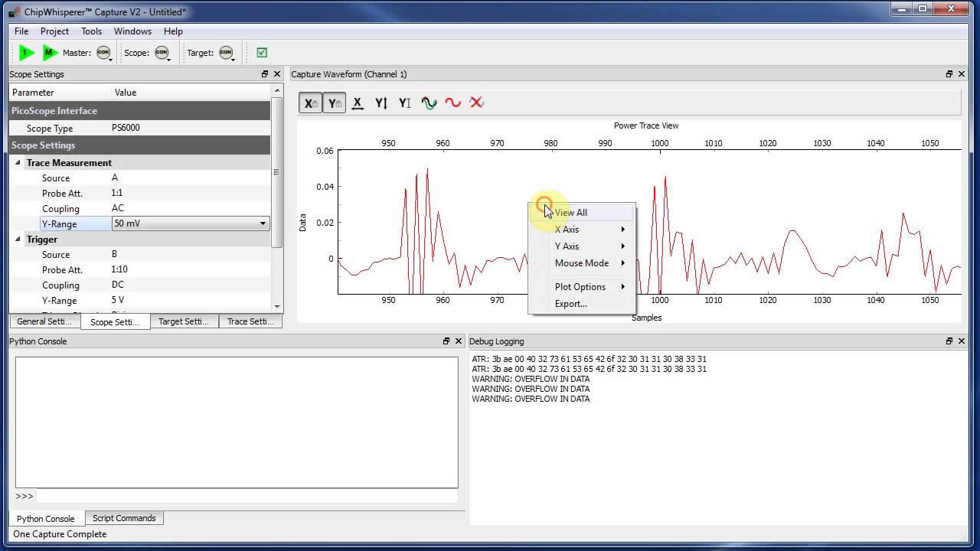Screen dimensions: 980x551
Task: Select the Trigger Source B value
Action: (x=114, y=254)
